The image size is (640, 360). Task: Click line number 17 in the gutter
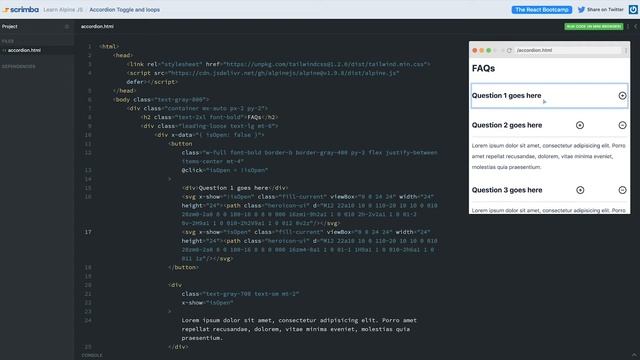point(88,232)
